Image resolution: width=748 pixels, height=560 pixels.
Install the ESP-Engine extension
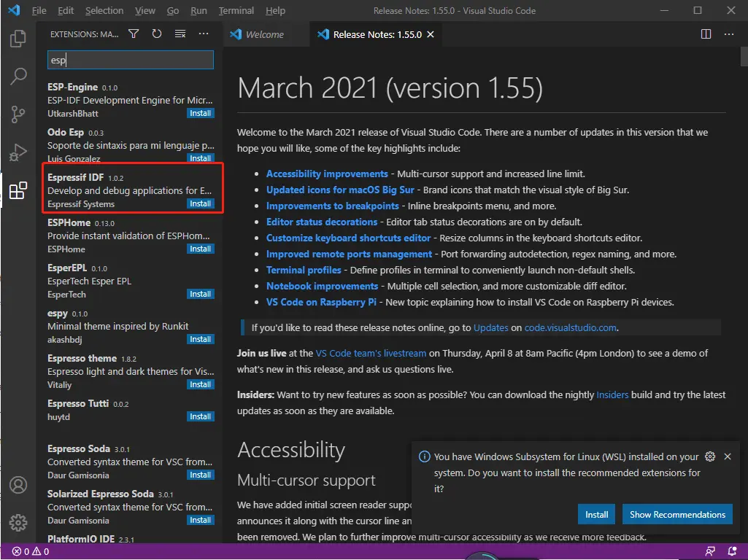click(201, 114)
